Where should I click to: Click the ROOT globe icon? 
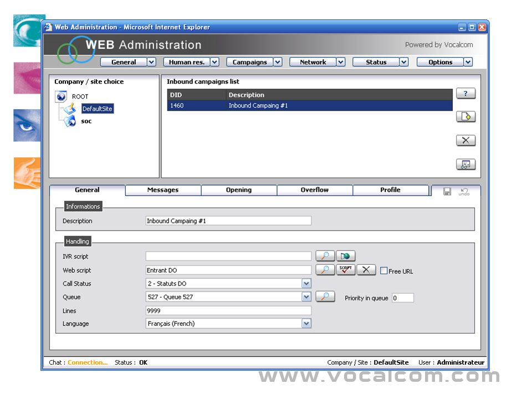pos(61,96)
